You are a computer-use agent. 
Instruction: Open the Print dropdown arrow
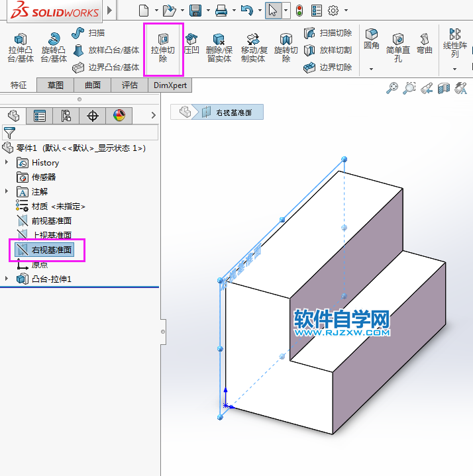pyautogui.click(x=234, y=11)
